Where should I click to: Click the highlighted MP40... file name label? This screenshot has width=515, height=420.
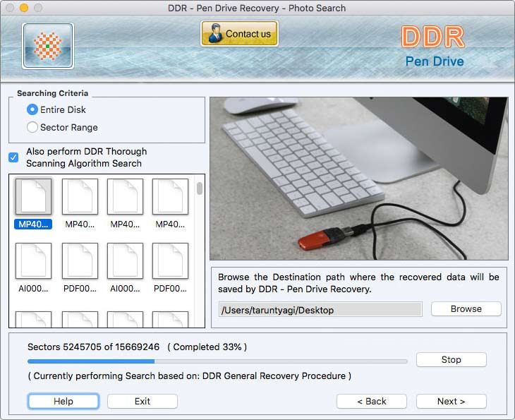33,224
